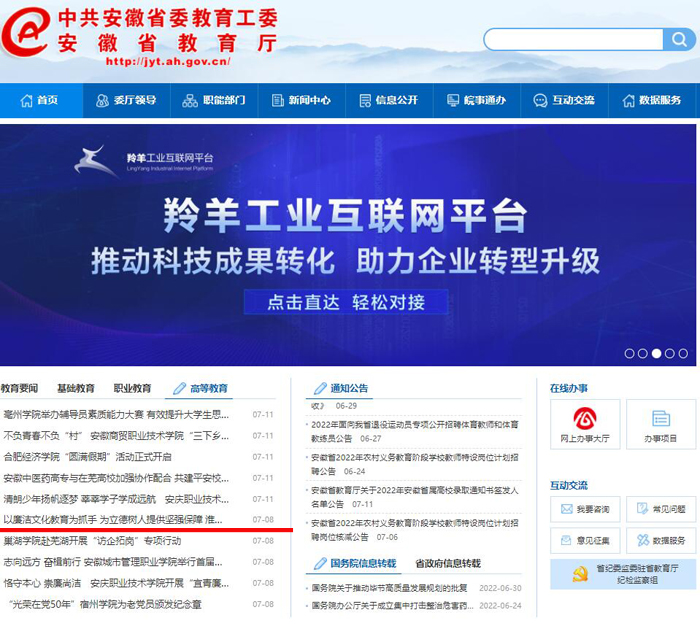Focus the site search input field
Image resolution: width=700 pixels, height=626 pixels.
pos(574,40)
